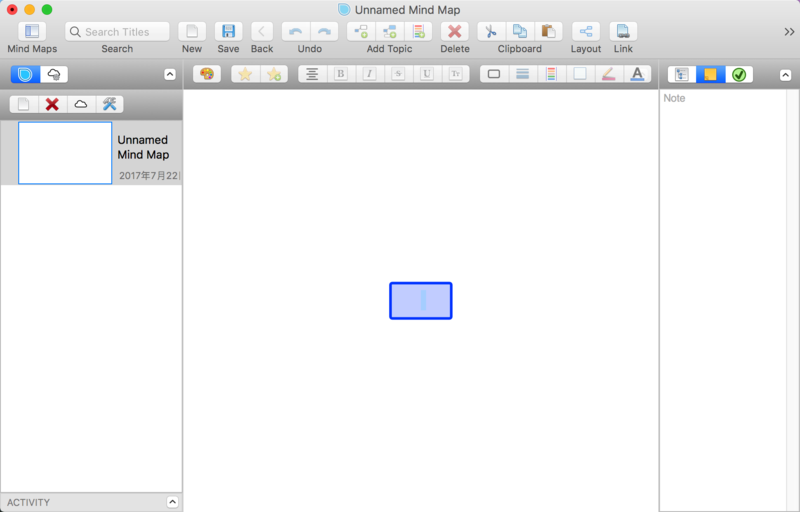Collapse the left sidebar panel chevron
The image size is (800, 512).
coord(169,74)
